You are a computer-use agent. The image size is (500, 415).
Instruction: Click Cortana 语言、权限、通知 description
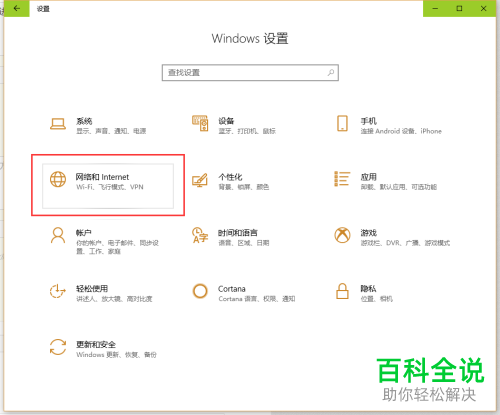(x=257, y=299)
